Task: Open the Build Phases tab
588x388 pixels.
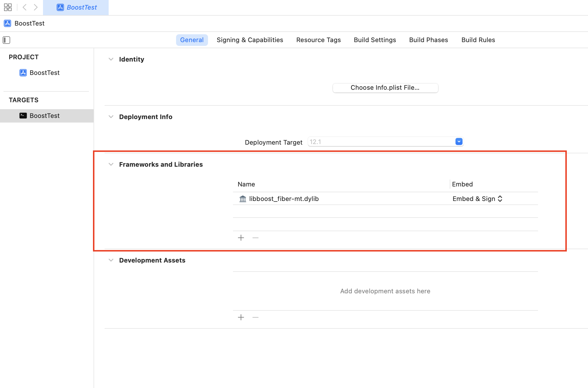Action: (429, 40)
